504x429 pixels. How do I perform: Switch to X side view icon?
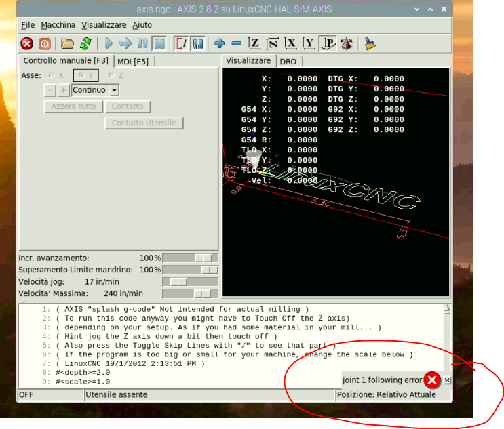pyautogui.click(x=290, y=43)
